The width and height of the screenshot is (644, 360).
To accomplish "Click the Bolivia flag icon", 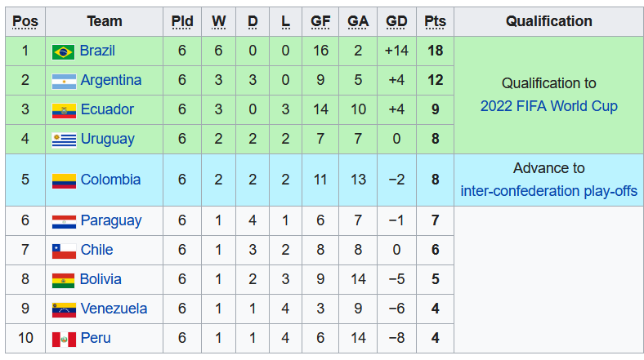I will [x=63, y=280].
